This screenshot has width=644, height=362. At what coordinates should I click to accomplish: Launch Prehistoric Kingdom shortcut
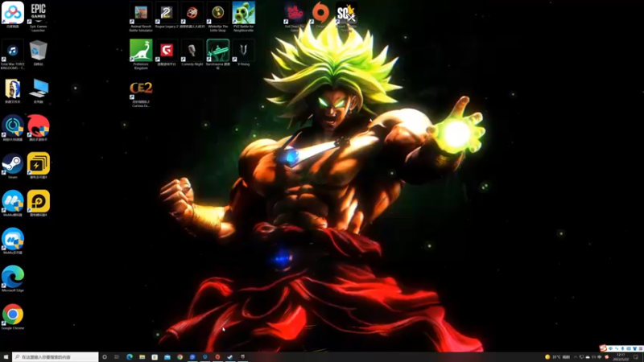[141, 54]
